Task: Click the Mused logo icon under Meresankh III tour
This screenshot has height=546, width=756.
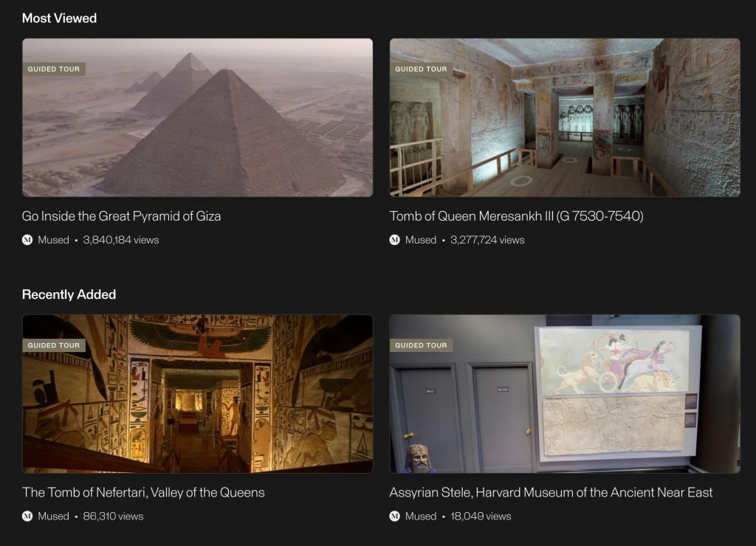Action: (x=394, y=240)
